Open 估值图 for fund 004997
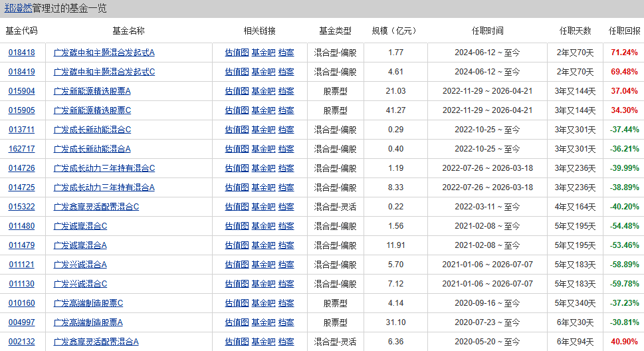This screenshot has width=644, height=351. coord(237,323)
